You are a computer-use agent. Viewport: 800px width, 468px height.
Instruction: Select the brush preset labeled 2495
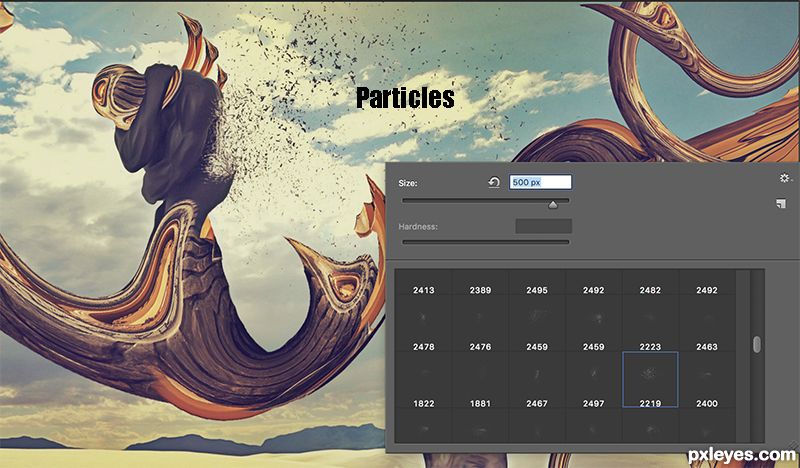(x=537, y=284)
